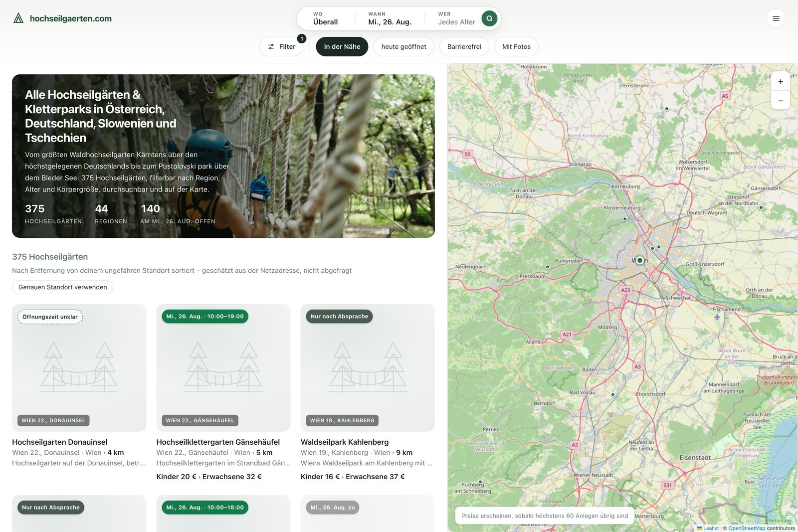
Task: Enable the heute geöffnet filter chip
Action: [x=404, y=47]
